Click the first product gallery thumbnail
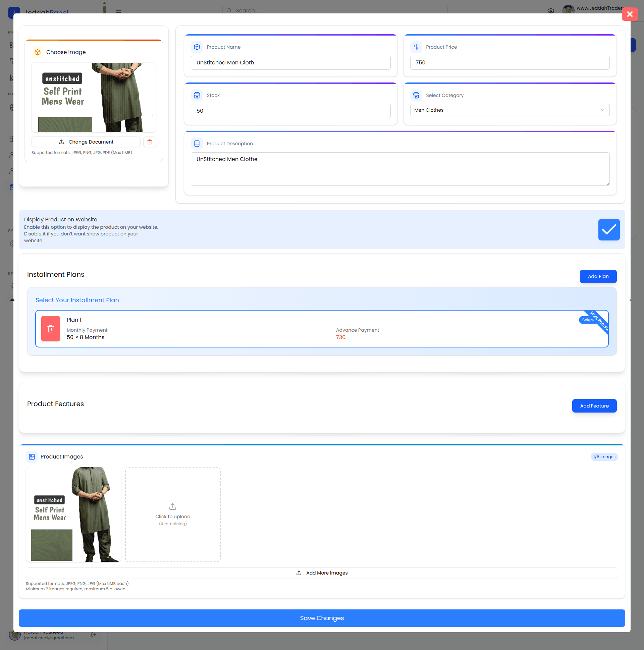 click(73, 514)
